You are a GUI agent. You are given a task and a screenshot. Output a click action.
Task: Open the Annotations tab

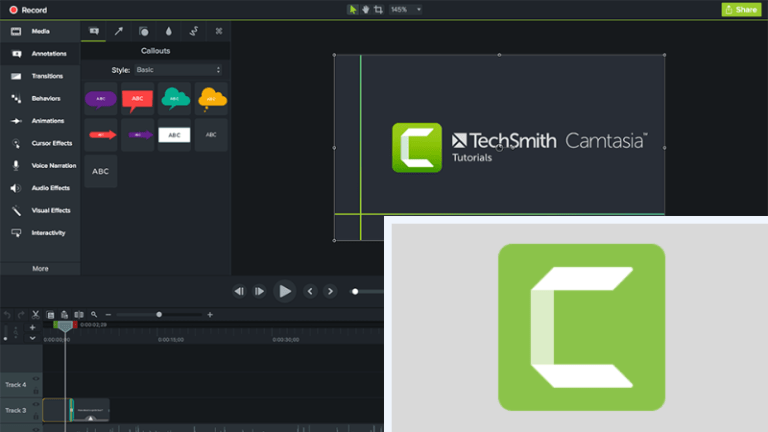coord(40,54)
